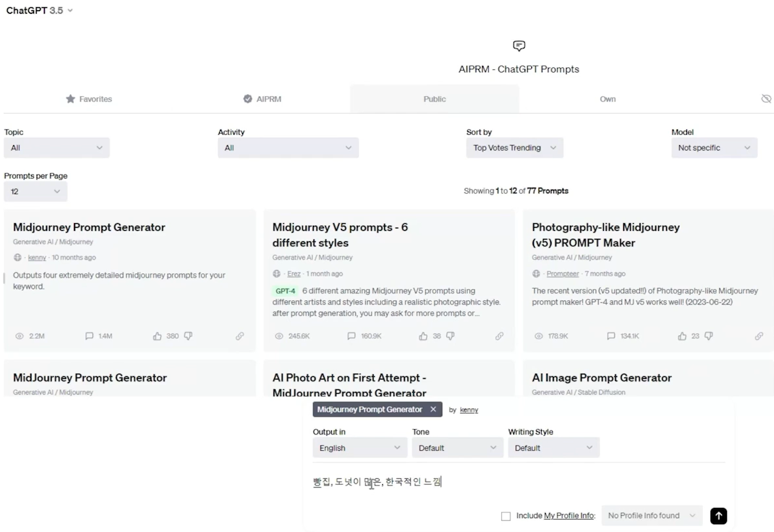Click the Showing 1 to 12 of 77 Prompts text
The height and width of the screenshot is (532, 774).
tap(516, 191)
